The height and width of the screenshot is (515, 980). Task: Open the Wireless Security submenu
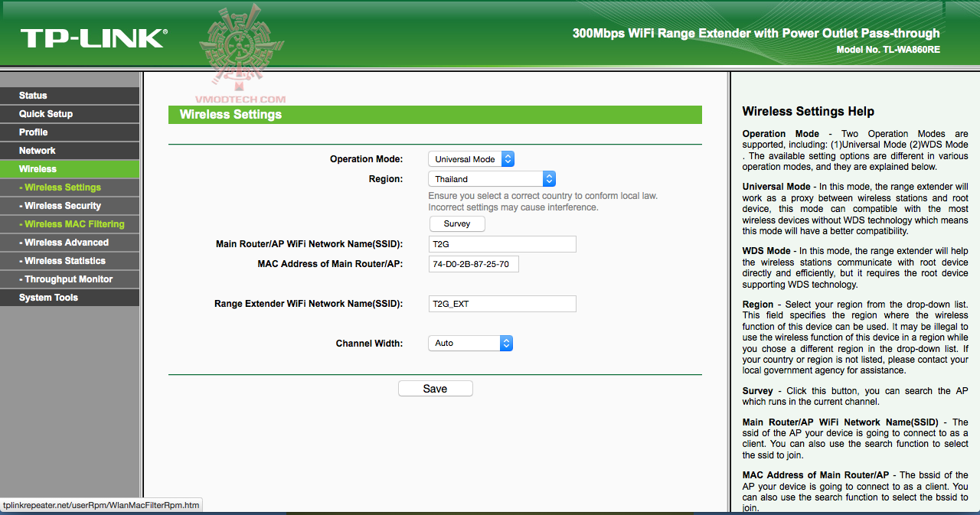[70, 206]
